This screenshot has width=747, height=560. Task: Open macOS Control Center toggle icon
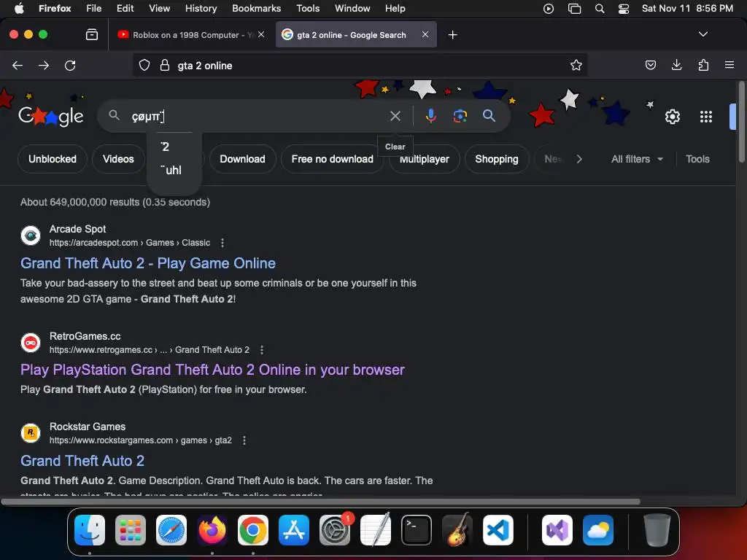click(624, 9)
